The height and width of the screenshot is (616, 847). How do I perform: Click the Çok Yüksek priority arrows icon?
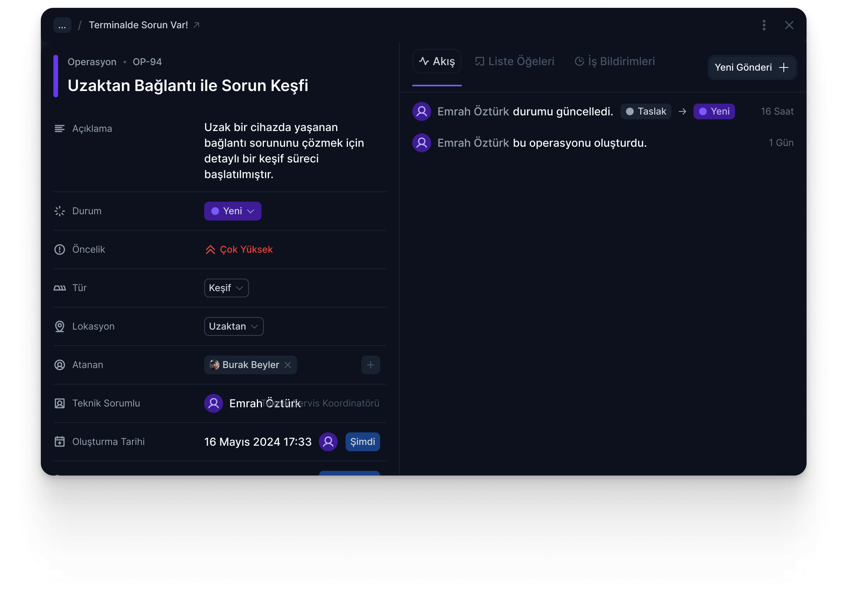pyautogui.click(x=210, y=250)
